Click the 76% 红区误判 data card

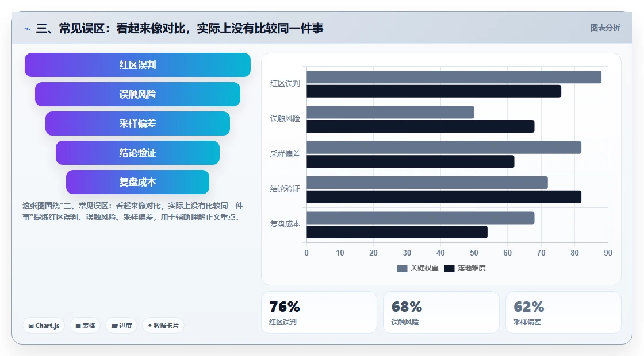[319, 312]
